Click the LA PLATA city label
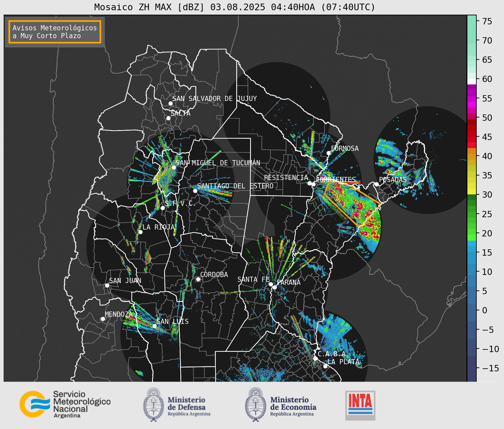 point(343,362)
